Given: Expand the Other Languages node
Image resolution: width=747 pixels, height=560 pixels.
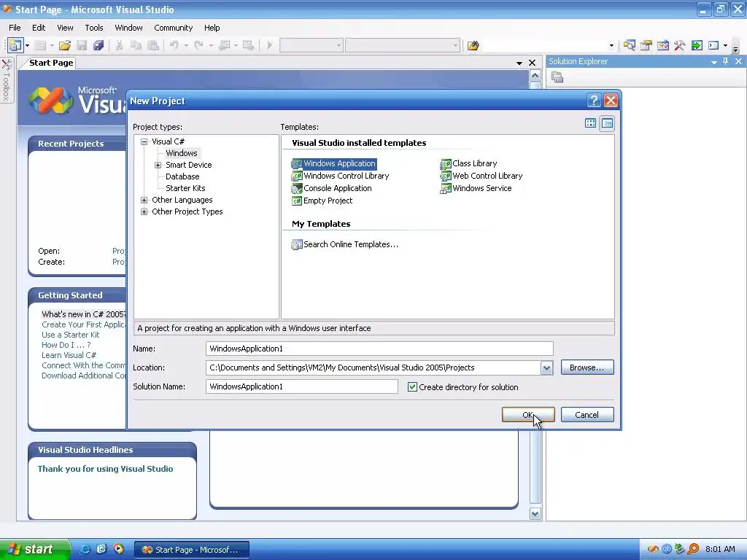Looking at the screenshot, I should coord(144,200).
